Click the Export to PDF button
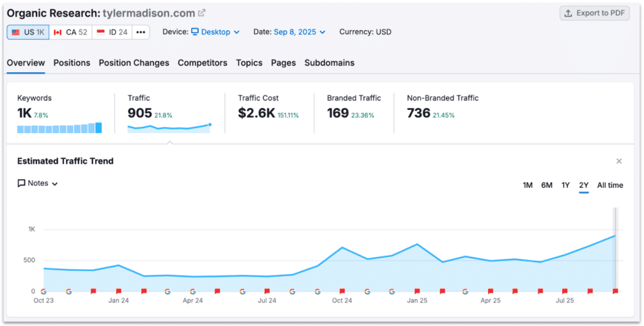Image resolution: width=644 pixels, height=326 pixels. pyautogui.click(x=594, y=13)
